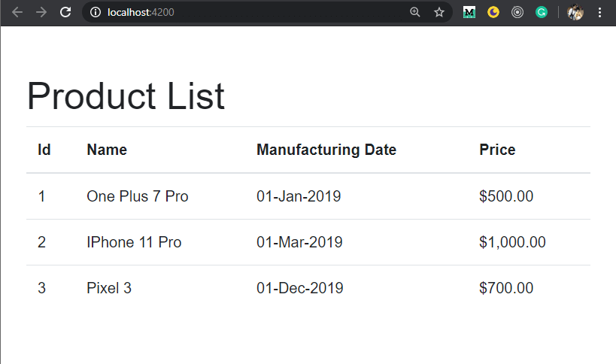Click the $700.00 price cell
Screen dimensions: 616x364
click(506, 288)
